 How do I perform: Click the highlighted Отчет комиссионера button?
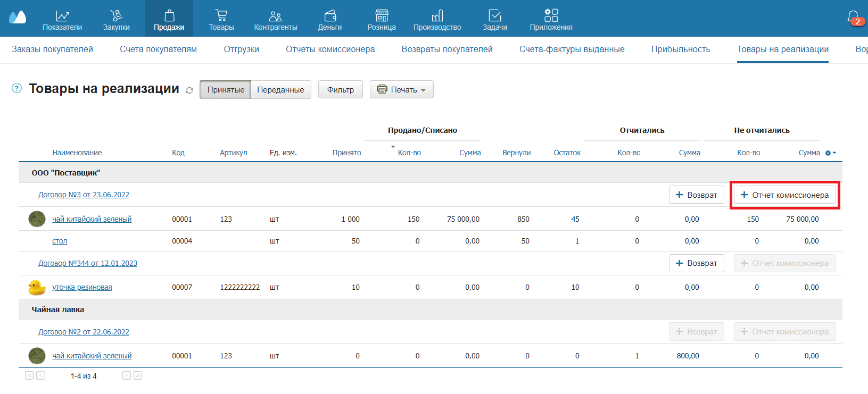tap(784, 195)
